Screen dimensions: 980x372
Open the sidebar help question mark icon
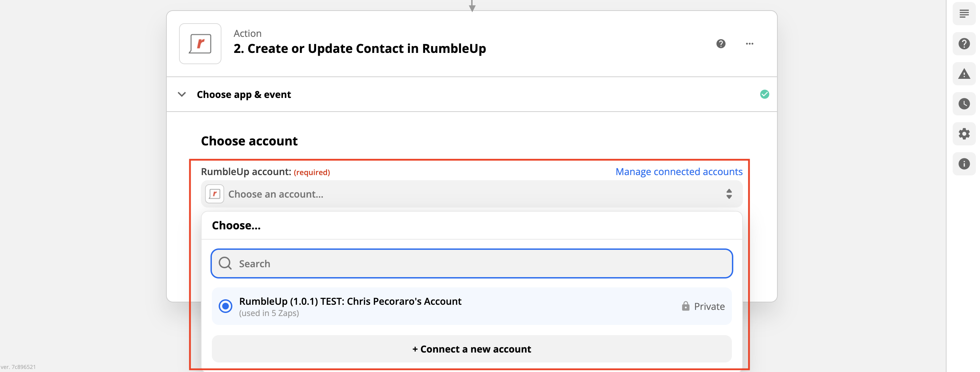coord(964,44)
